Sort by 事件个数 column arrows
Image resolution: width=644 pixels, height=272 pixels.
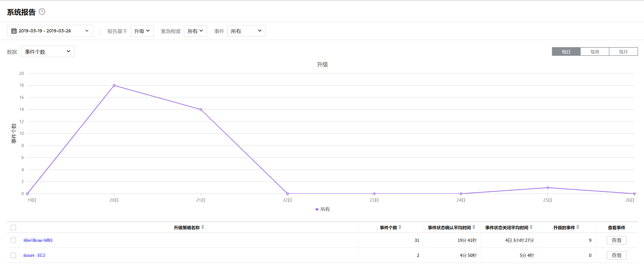coord(400,227)
